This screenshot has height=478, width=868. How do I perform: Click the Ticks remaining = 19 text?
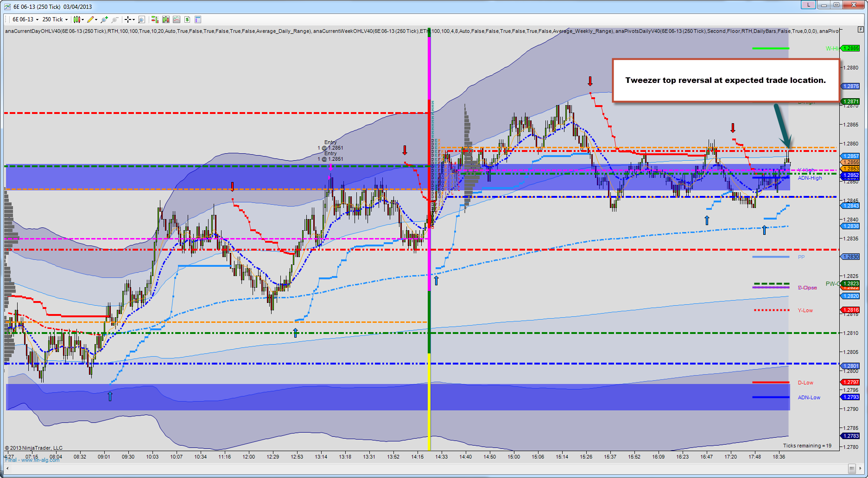pos(807,446)
